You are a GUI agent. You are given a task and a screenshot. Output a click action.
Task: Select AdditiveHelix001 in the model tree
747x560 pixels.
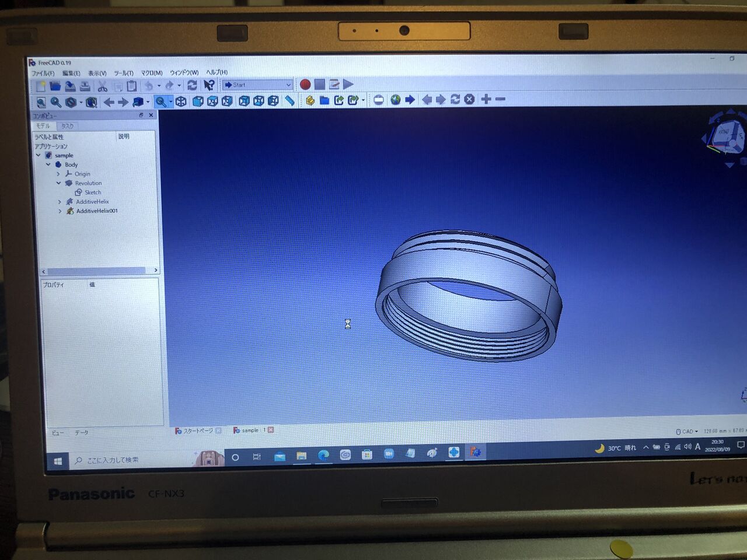[97, 211]
